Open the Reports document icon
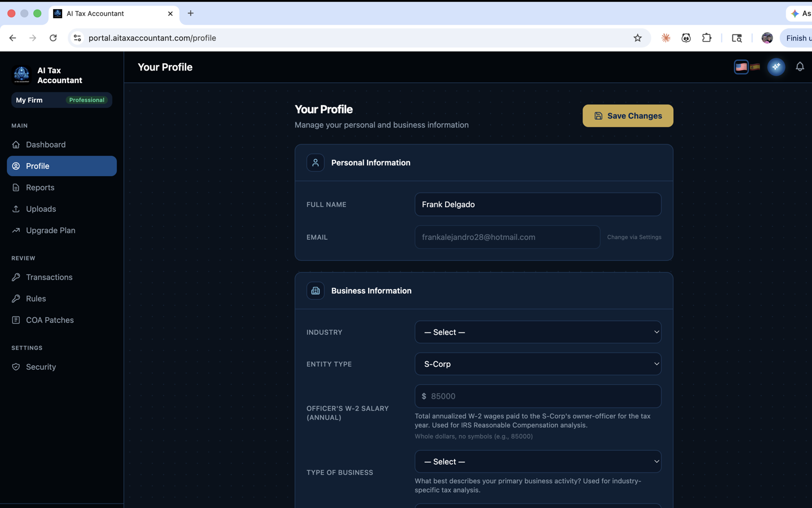The height and width of the screenshot is (508, 812). (x=16, y=187)
